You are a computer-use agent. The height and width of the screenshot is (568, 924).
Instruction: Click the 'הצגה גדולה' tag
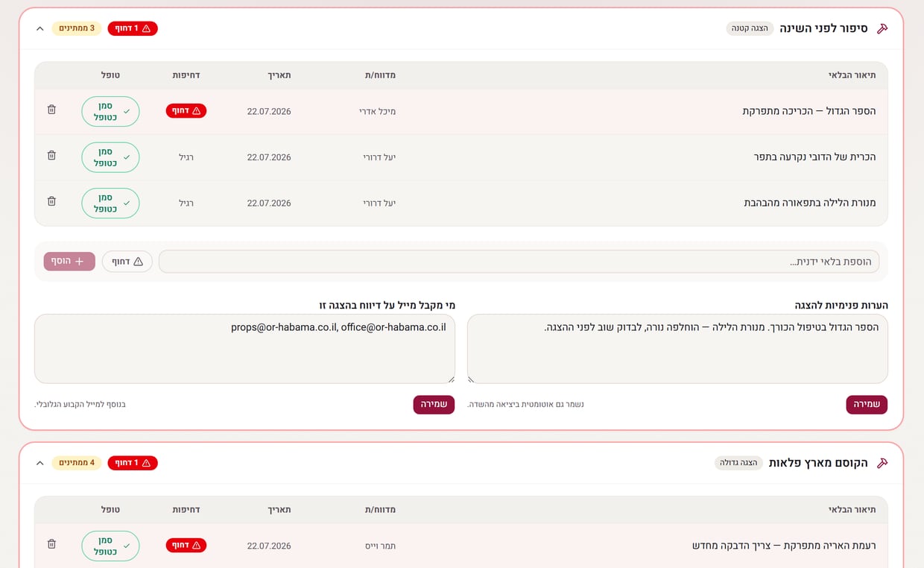click(738, 463)
